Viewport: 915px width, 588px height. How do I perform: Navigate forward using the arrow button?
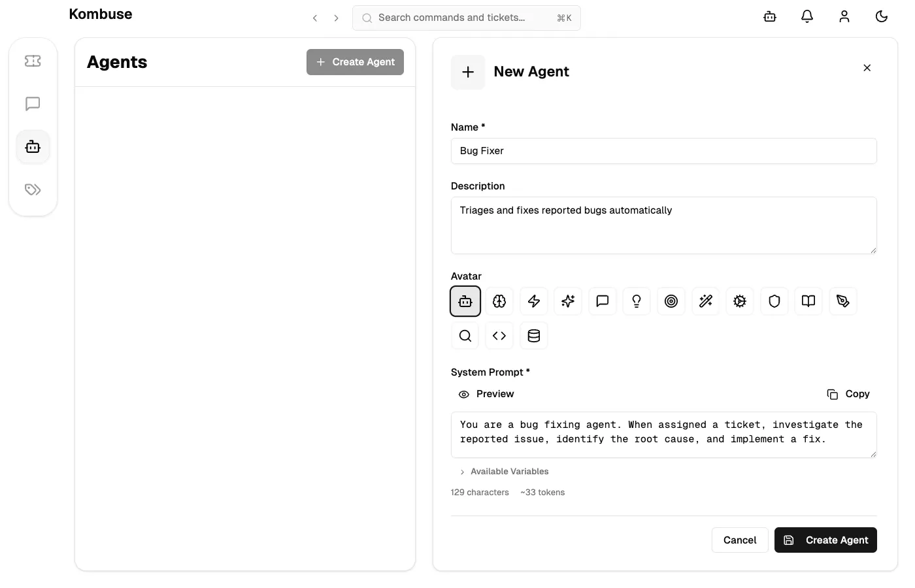(336, 18)
